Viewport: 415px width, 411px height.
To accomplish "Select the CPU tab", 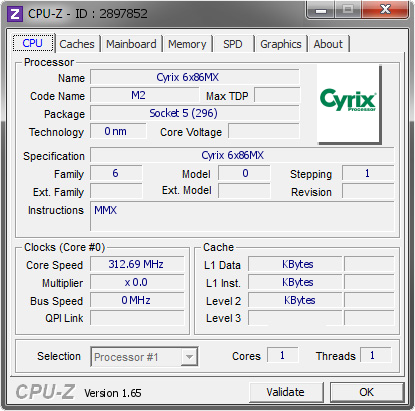I will coord(33,43).
